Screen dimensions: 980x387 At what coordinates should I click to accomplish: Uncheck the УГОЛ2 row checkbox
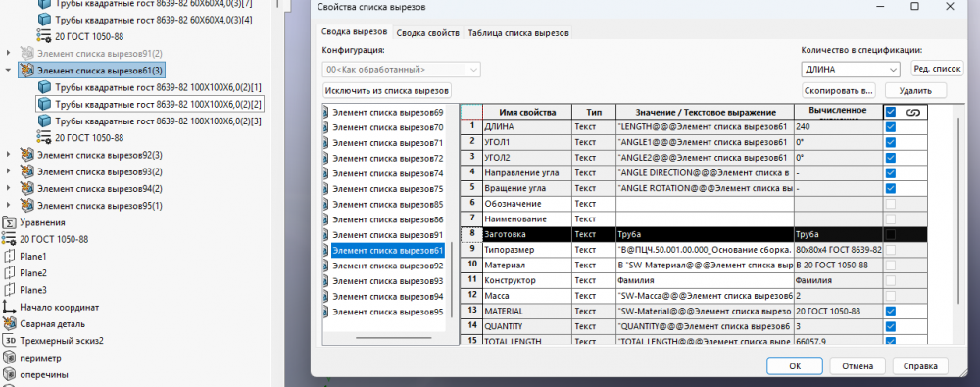point(891,158)
